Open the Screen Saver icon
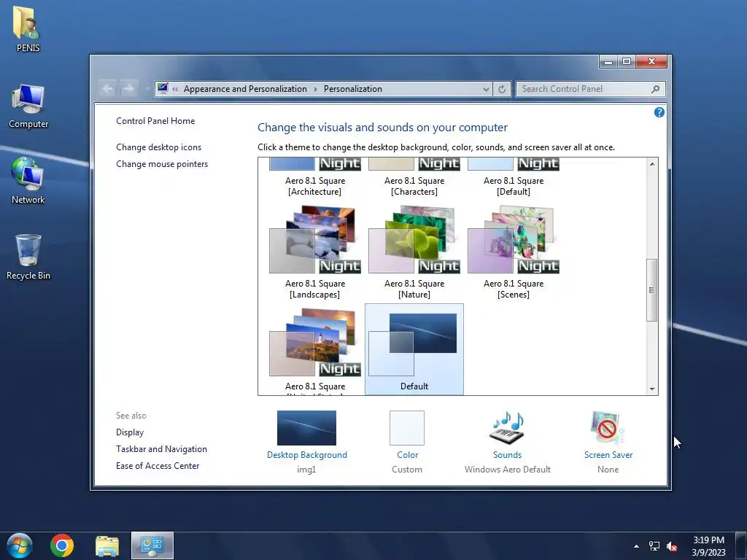 click(608, 427)
